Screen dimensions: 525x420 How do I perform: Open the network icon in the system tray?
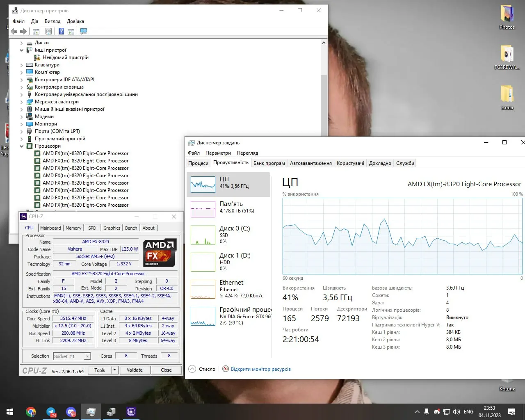pos(447,412)
